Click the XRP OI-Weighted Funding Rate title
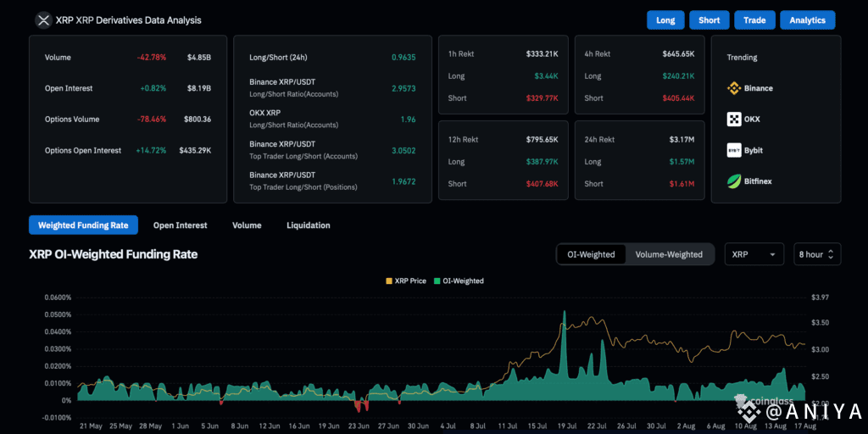The width and height of the screenshot is (868, 434). (113, 254)
